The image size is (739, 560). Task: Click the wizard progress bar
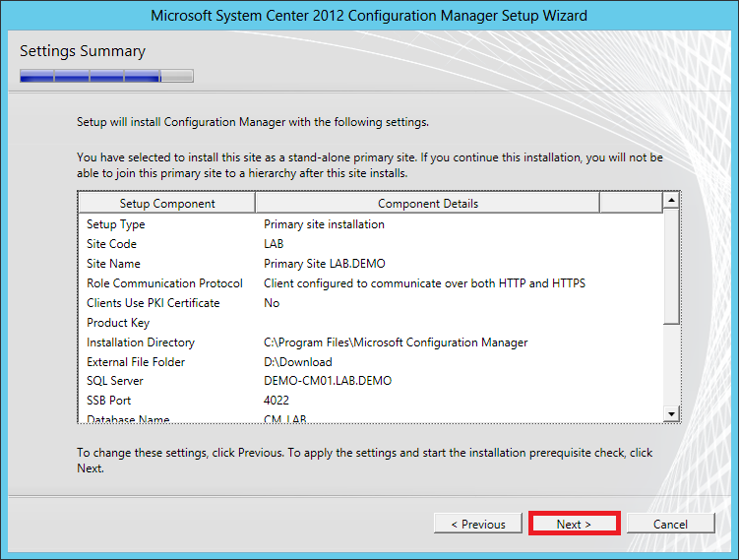point(106,76)
